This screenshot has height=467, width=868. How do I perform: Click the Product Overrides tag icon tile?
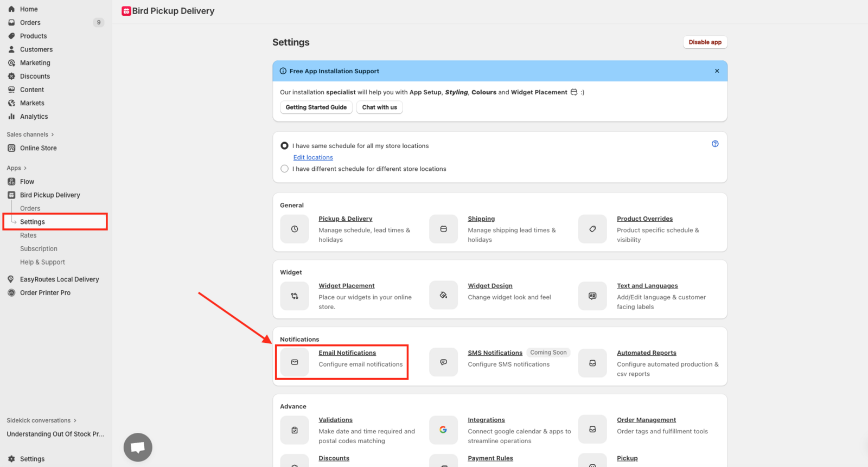point(592,229)
